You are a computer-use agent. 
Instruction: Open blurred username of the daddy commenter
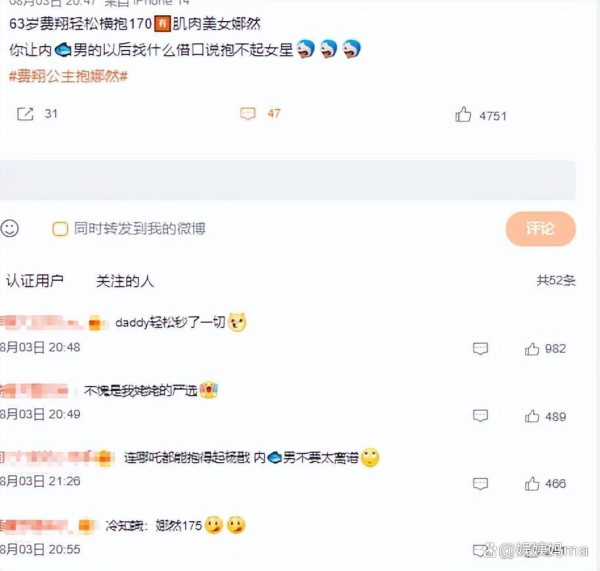41,323
